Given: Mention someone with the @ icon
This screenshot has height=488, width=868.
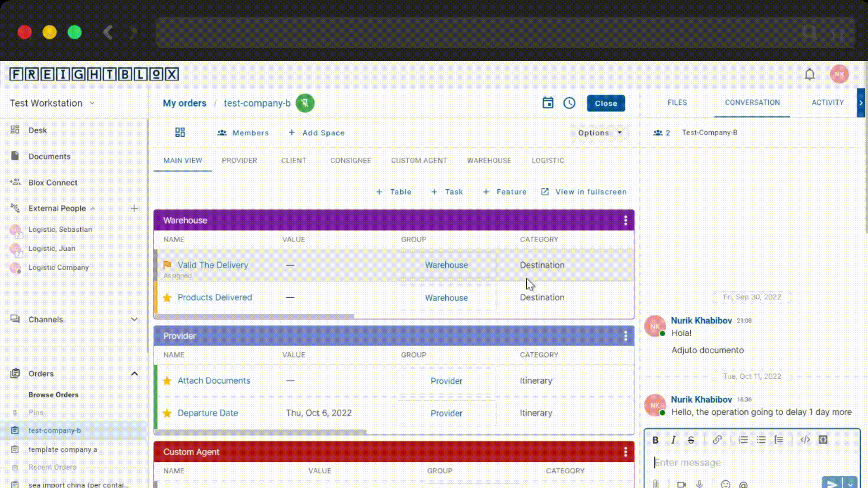Looking at the screenshot, I should (x=743, y=485).
